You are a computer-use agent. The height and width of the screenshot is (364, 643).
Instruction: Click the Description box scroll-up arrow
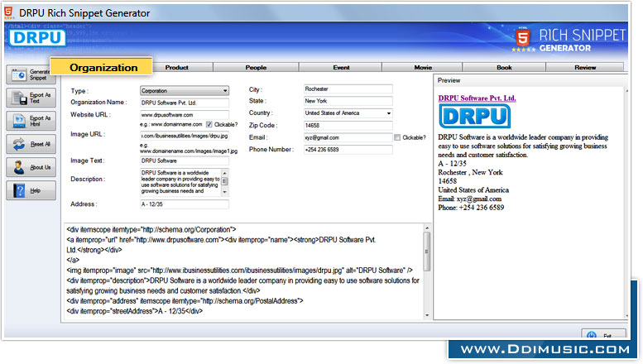pos(225,173)
